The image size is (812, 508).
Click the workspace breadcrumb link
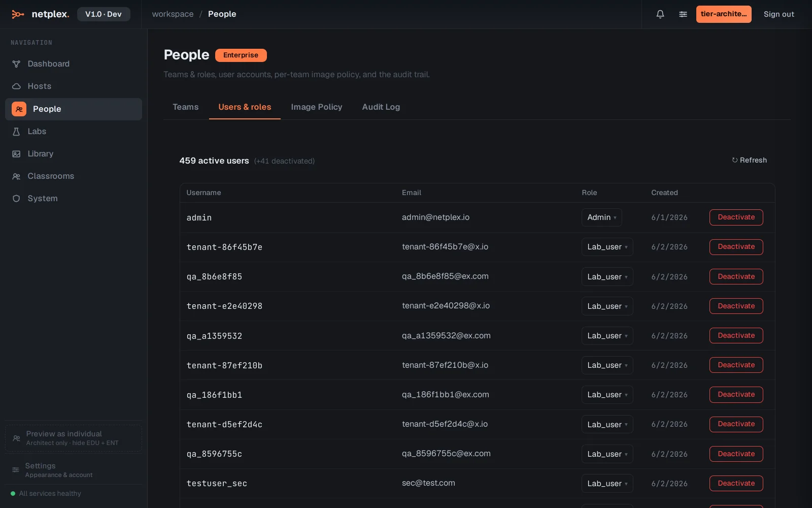click(173, 14)
